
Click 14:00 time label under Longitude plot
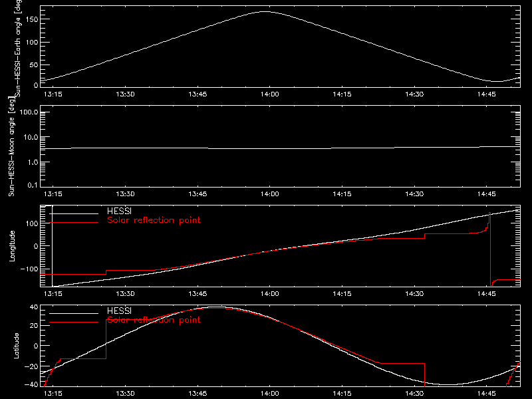[x=270, y=293]
